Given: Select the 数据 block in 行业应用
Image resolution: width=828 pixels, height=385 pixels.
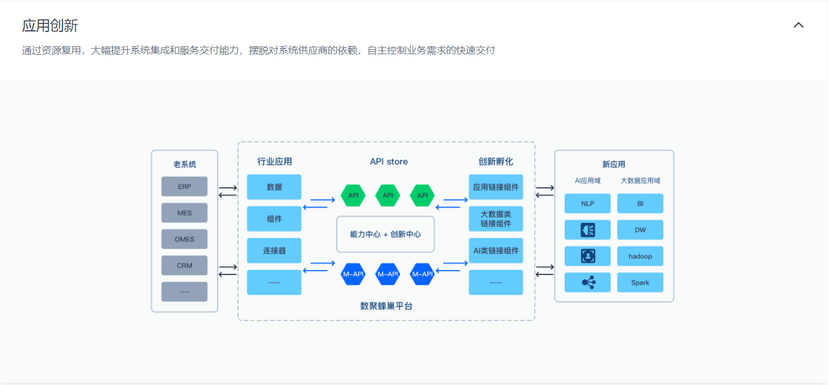Looking at the screenshot, I should (274, 187).
